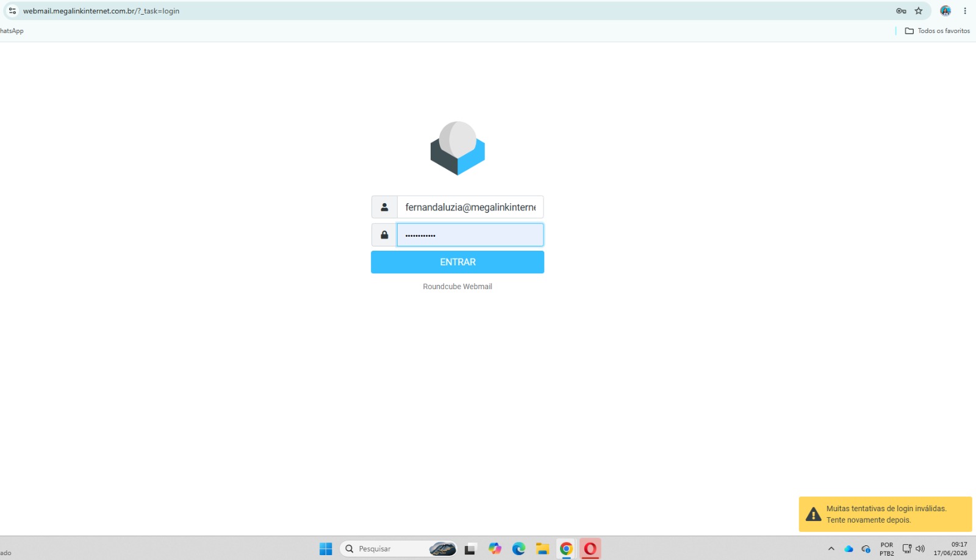The height and width of the screenshot is (560, 976).
Task: Open Microsoft Edge from the taskbar
Action: tap(518, 549)
